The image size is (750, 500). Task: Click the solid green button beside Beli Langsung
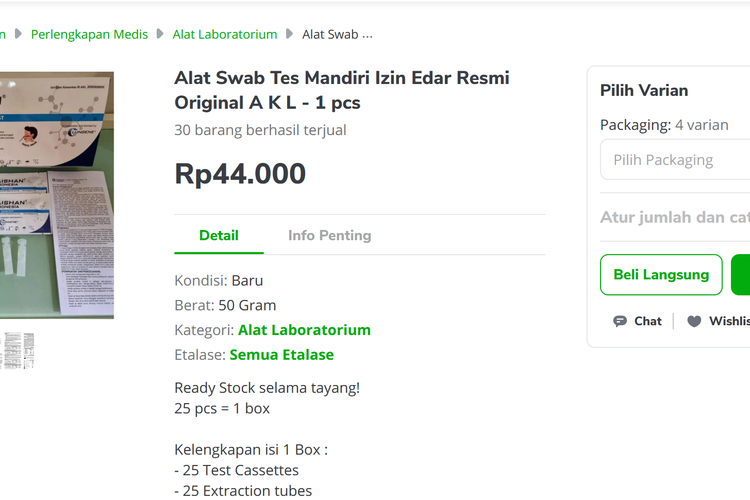[x=741, y=274]
